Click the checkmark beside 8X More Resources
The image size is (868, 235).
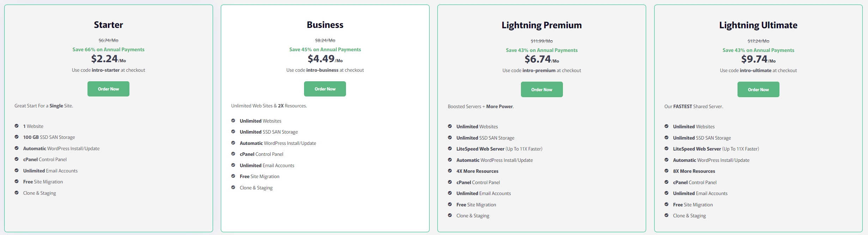coord(666,171)
